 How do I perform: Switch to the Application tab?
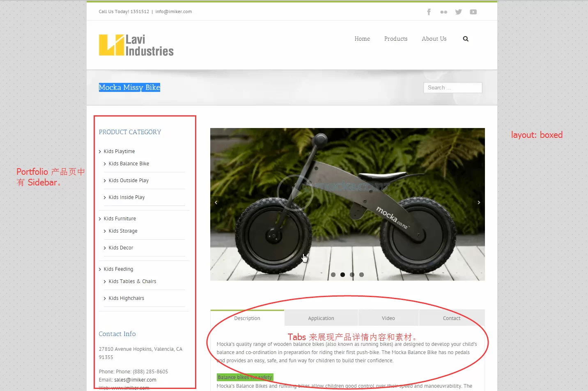[x=321, y=318]
